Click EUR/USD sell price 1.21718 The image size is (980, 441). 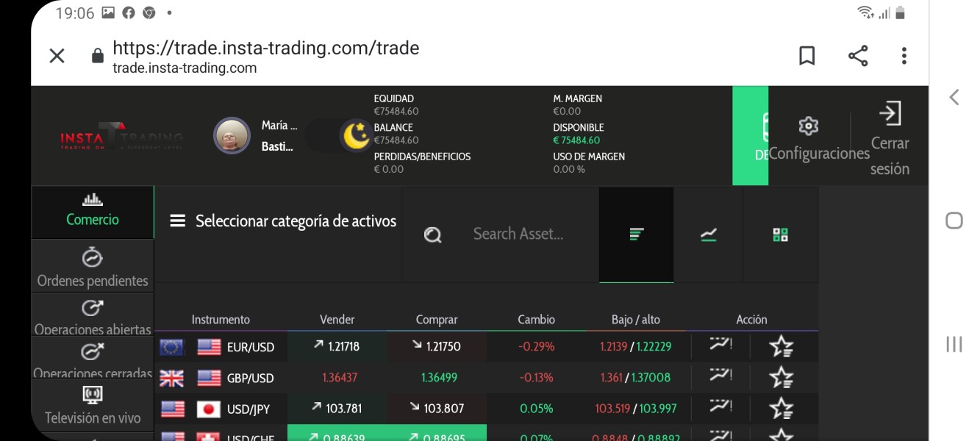337,346
